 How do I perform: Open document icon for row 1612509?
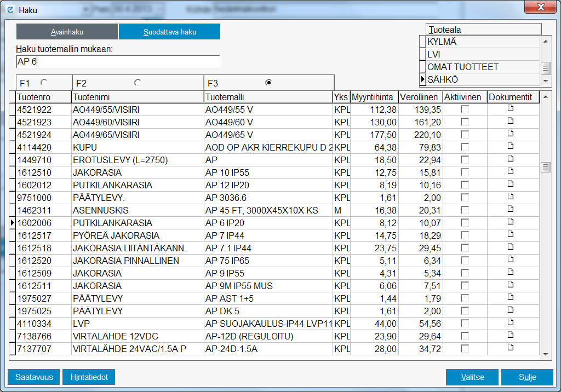click(511, 272)
